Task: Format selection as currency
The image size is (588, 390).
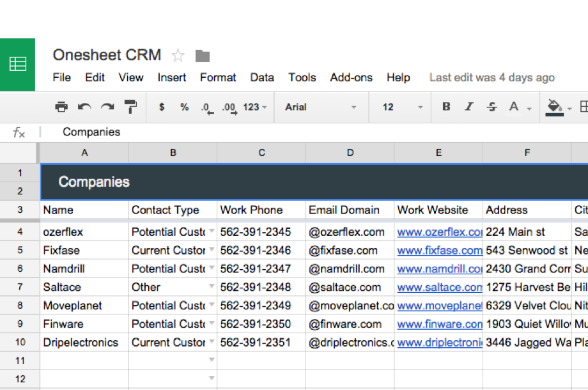Action: (161, 107)
